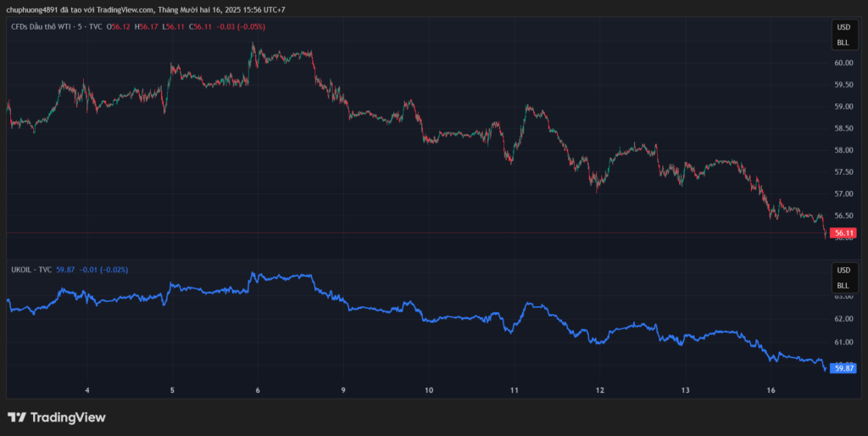Click date 11 on the time axis
868x436 pixels.
(515, 390)
